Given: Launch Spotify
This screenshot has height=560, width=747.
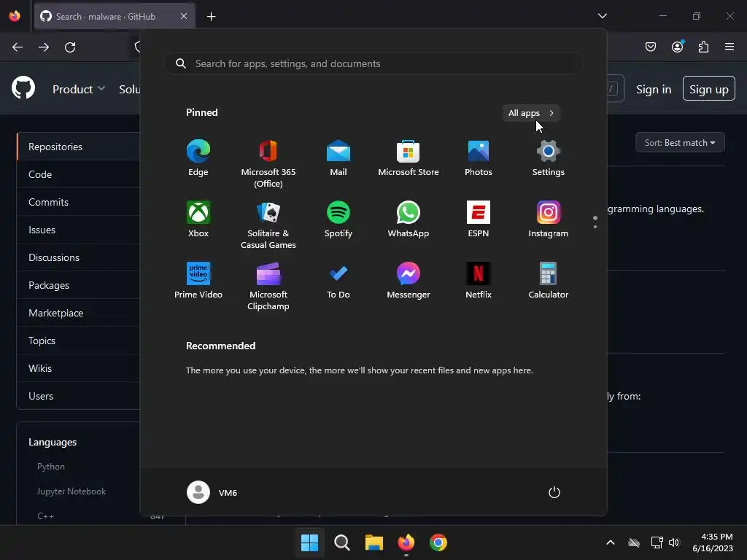Looking at the screenshot, I should coord(338,219).
